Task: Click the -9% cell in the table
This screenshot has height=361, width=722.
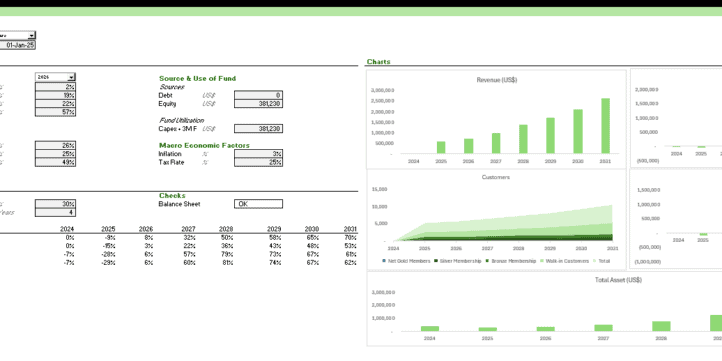Action: (110, 238)
